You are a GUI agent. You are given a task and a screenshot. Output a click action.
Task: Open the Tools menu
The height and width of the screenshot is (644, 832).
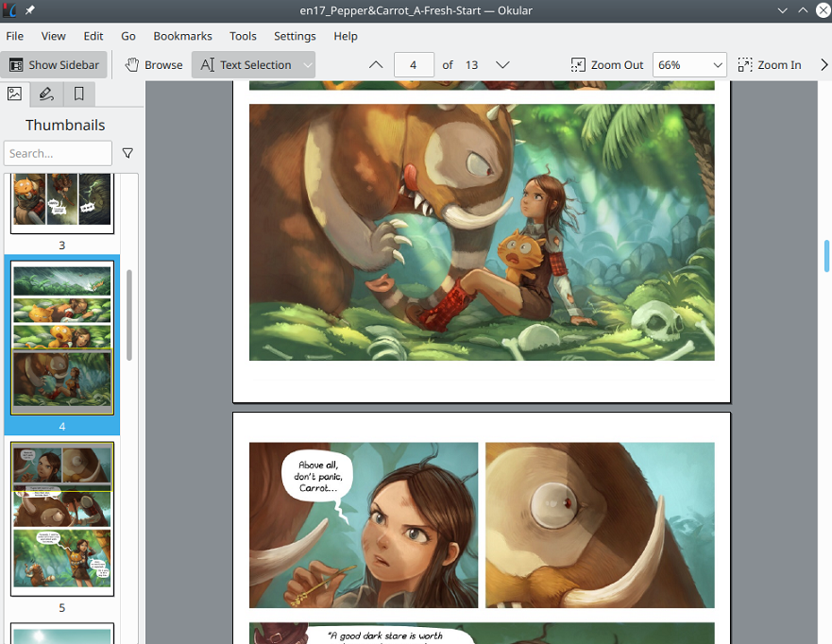(243, 36)
